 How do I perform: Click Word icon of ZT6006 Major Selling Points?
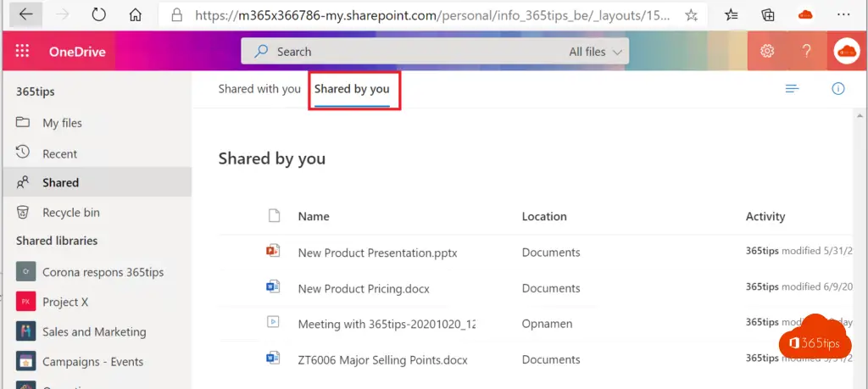click(x=273, y=358)
